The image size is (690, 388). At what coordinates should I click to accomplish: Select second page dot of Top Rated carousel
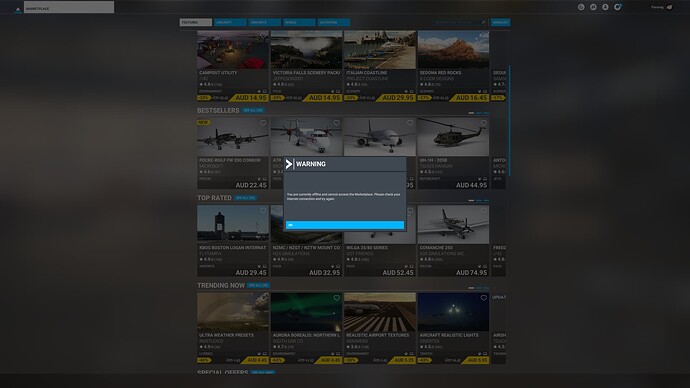479,201
